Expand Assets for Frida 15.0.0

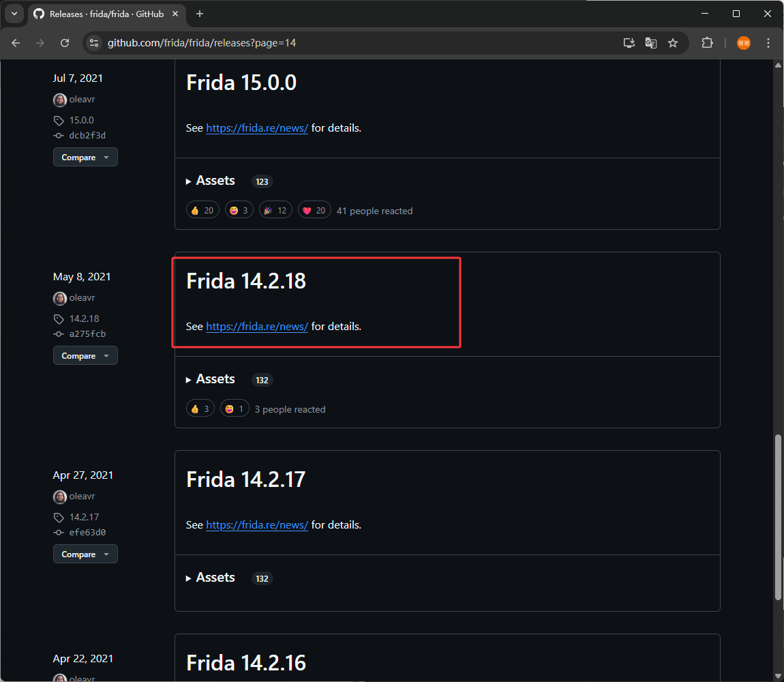tap(211, 181)
